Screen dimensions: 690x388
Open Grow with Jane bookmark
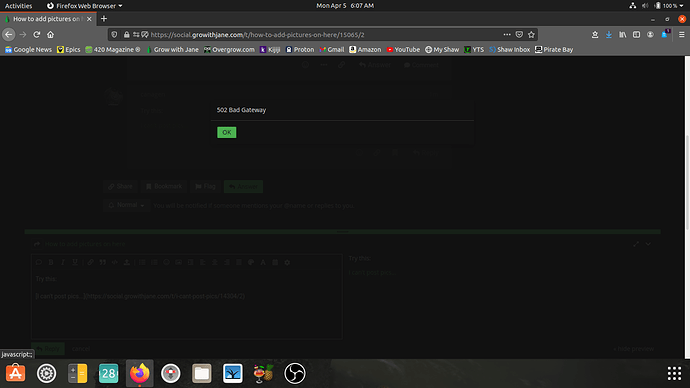click(172, 50)
